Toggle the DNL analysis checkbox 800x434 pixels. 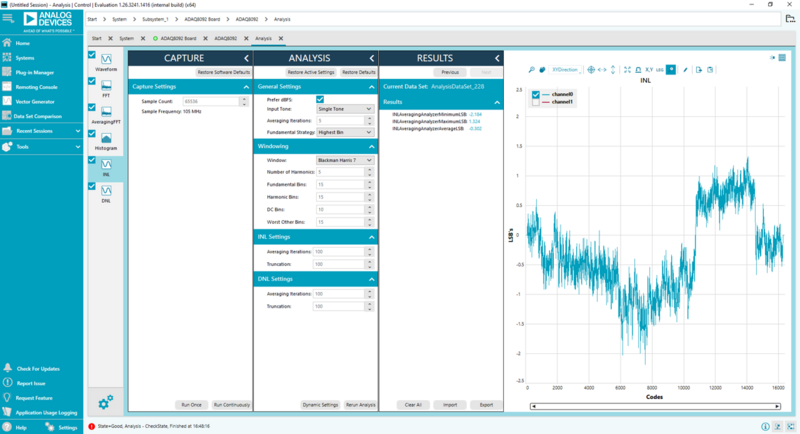pyautogui.click(x=92, y=186)
